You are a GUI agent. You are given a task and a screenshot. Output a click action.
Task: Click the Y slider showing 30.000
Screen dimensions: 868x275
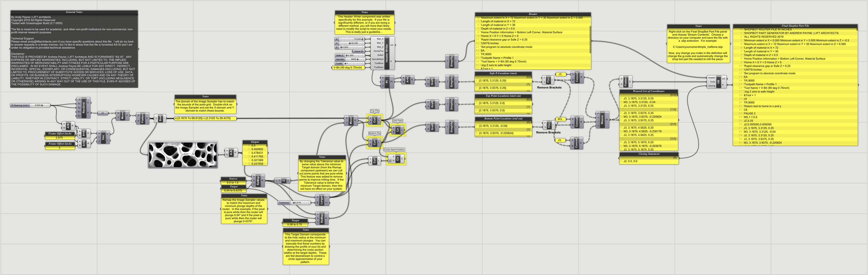click(x=350, y=43)
